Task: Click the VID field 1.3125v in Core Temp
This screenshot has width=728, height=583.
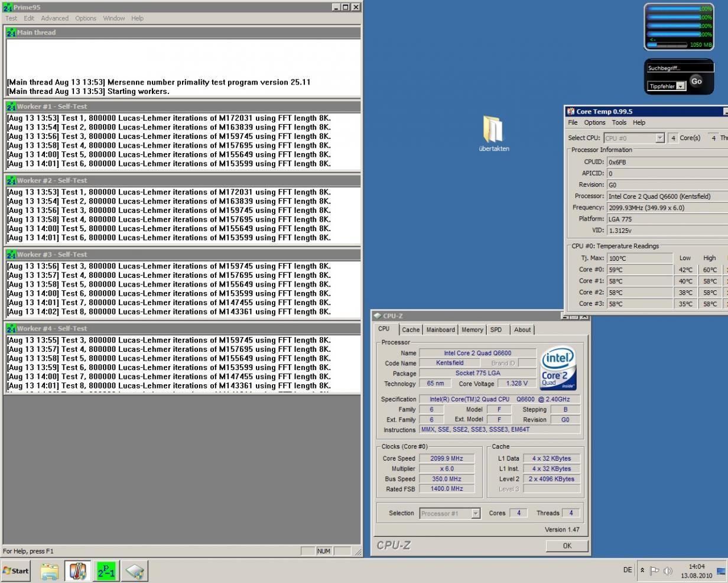Action: point(667,231)
